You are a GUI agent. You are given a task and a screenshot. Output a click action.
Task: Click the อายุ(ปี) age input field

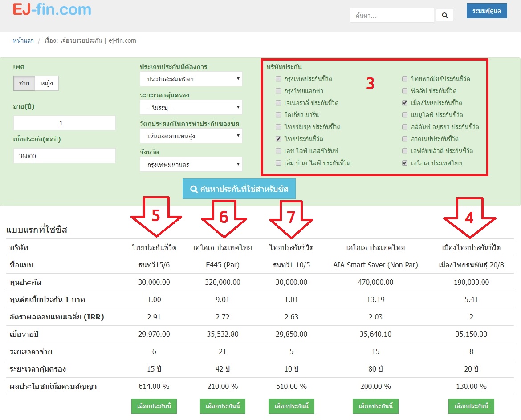tap(65, 123)
